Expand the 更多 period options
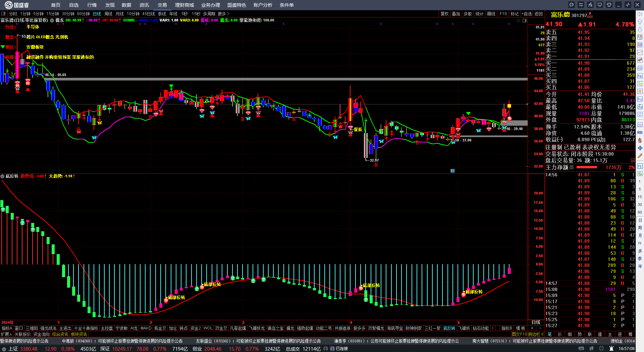The height and width of the screenshot is (352, 644). pyautogui.click(x=223, y=14)
